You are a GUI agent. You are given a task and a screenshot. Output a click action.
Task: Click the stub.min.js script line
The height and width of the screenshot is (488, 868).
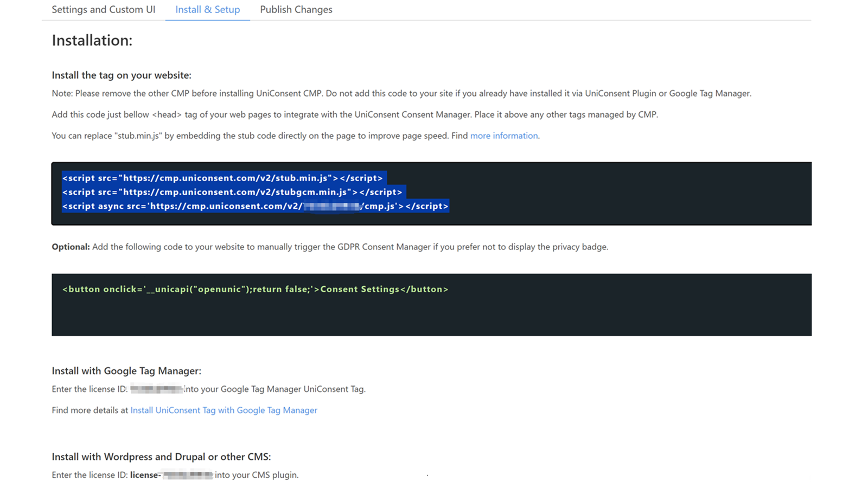pyautogui.click(x=222, y=178)
